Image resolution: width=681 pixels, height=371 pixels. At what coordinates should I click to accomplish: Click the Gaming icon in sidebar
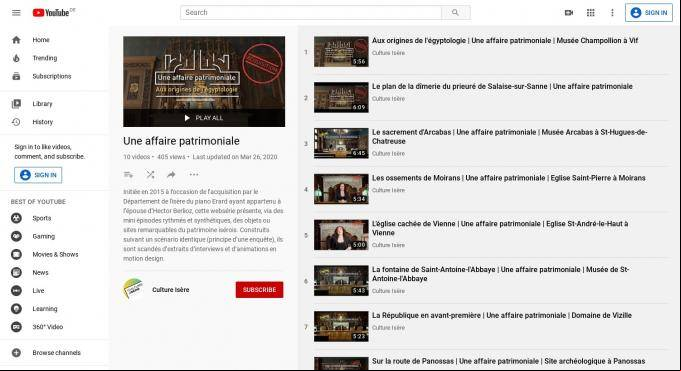[x=16, y=236]
